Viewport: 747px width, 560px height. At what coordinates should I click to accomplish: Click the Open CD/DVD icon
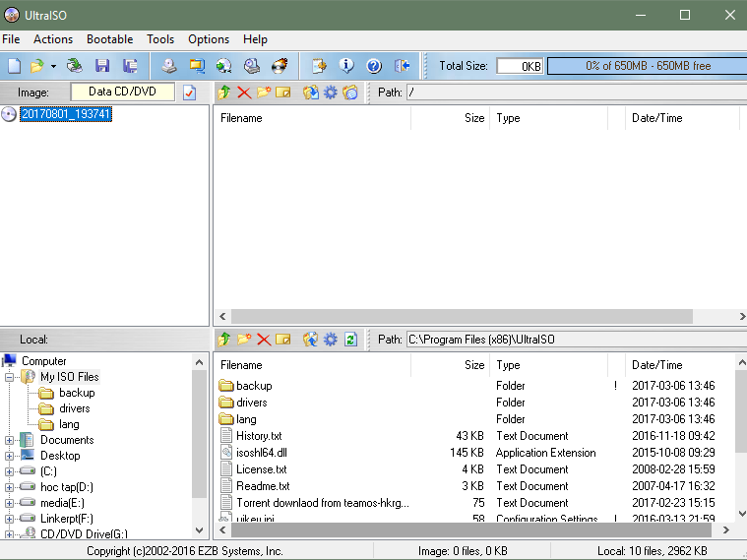click(75, 66)
